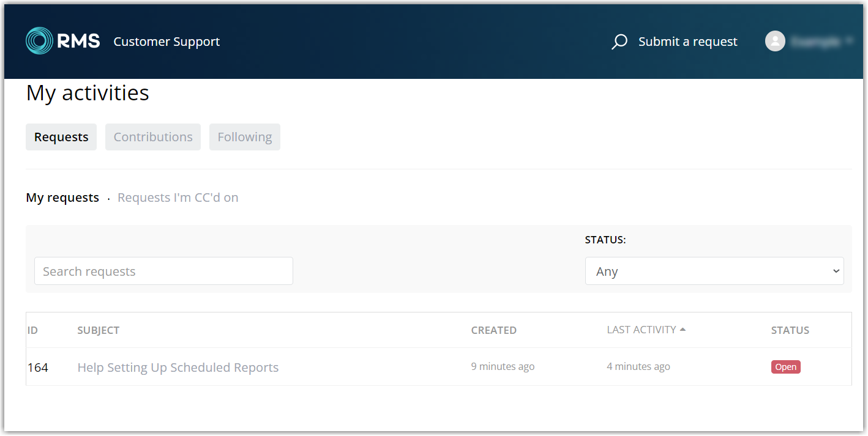The width and height of the screenshot is (868, 436).
Task: Open the Status dropdown chevron
Action: click(x=836, y=271)
